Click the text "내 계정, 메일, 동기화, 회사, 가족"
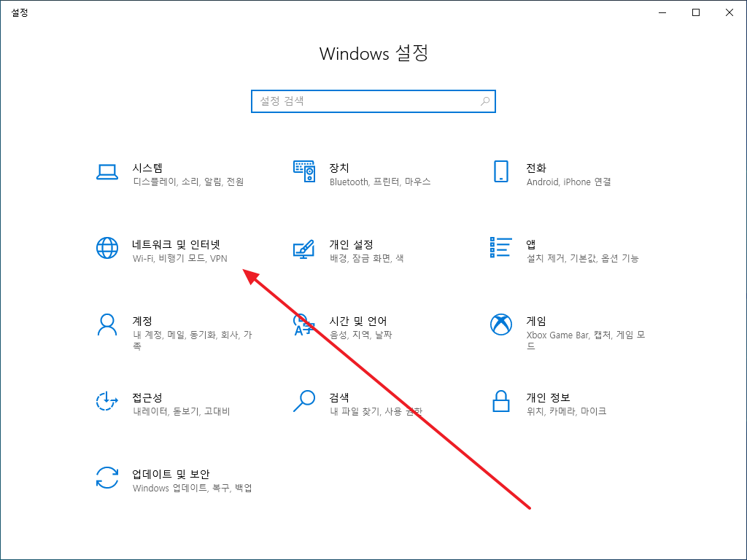This screenshot has width=747, height=560. tap(193, 341)
